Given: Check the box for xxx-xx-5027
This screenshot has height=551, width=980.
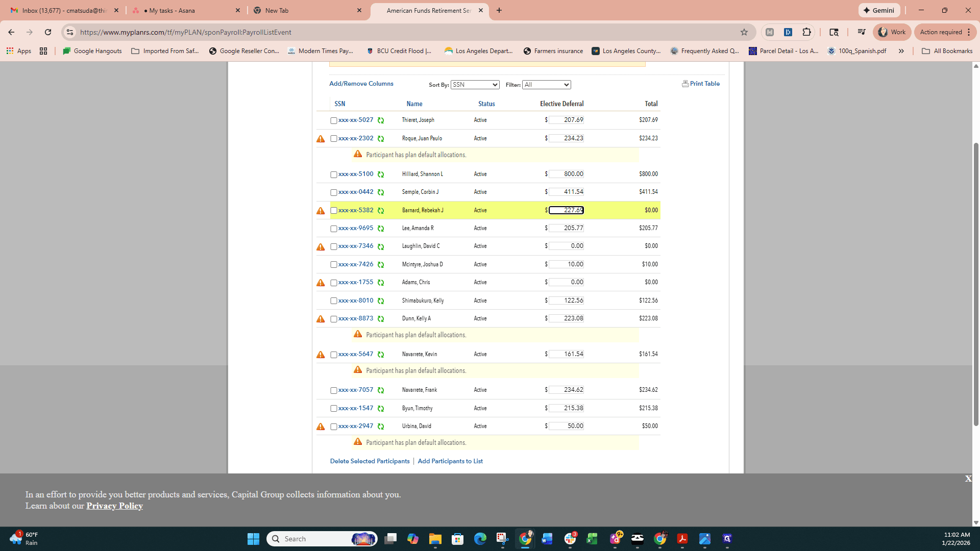Looking at the screenshot, I should point(334,121).
